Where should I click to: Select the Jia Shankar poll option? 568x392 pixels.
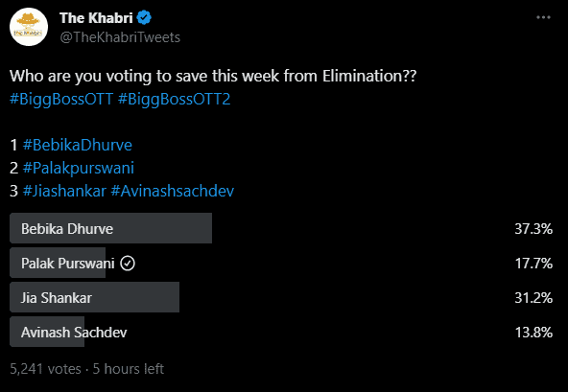pyautogui.click(x=281, y=297)
